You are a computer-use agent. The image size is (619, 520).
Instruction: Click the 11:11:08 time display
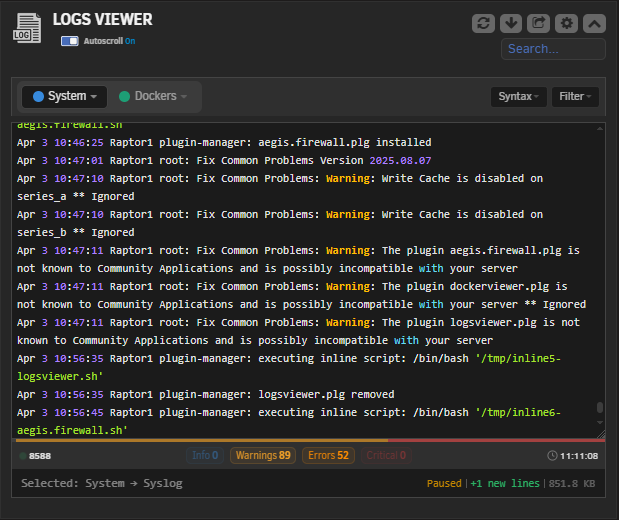[x=579, y=456]
